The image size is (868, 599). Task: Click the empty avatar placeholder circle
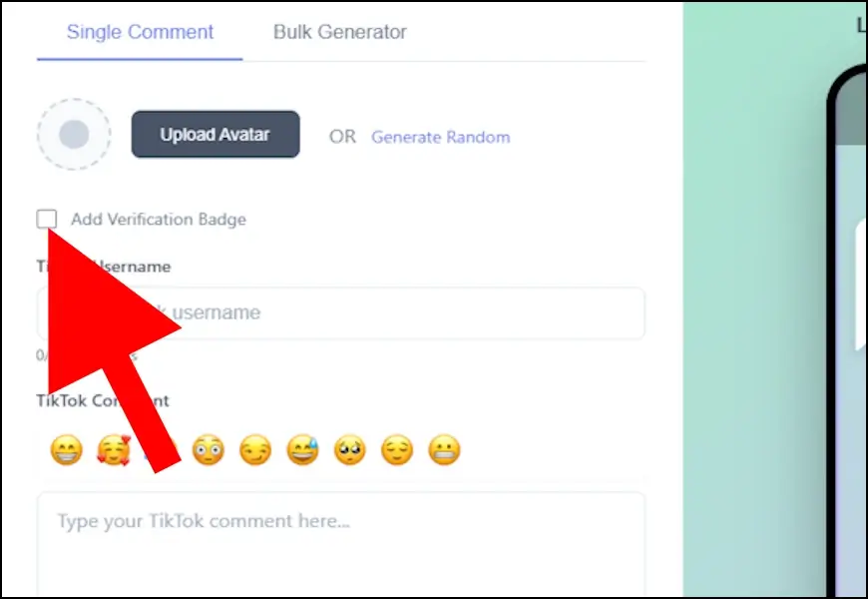tap(74, 134)
